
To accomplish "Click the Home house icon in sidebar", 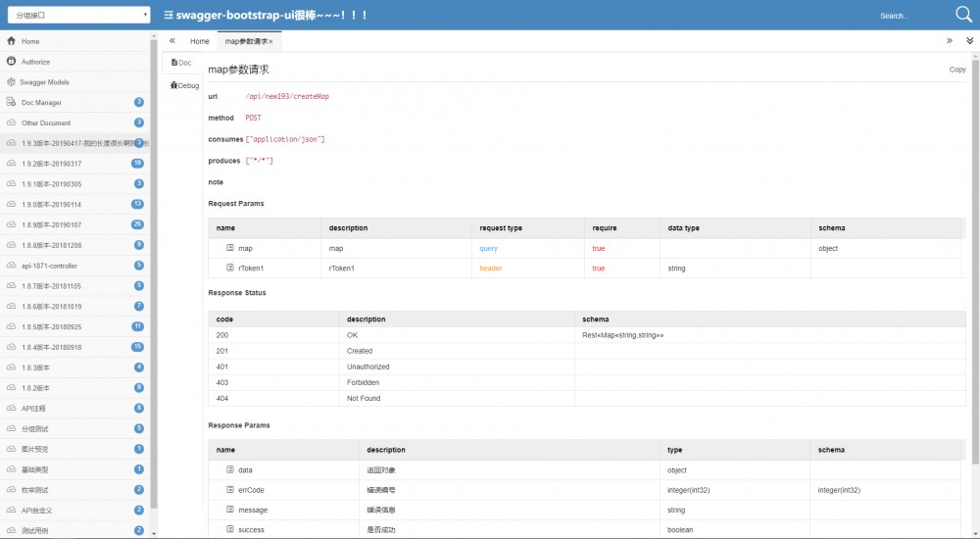I will 11,41.
